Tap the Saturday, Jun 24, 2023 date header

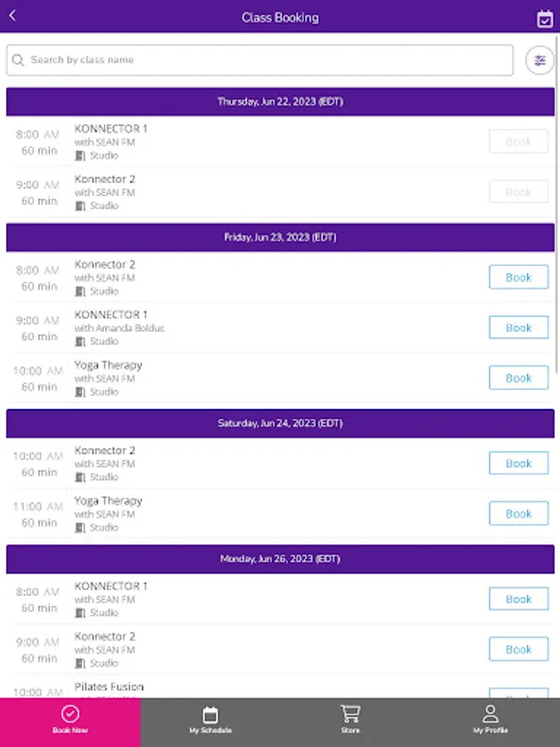click(x=280, y=423)
